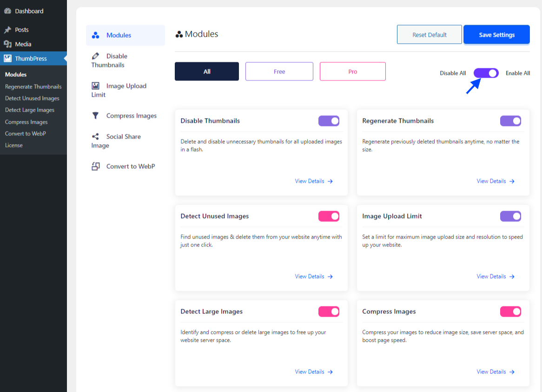Select the Free filter tab
The height and width of the screenshot is (392, 542).
tap(279, 71)
